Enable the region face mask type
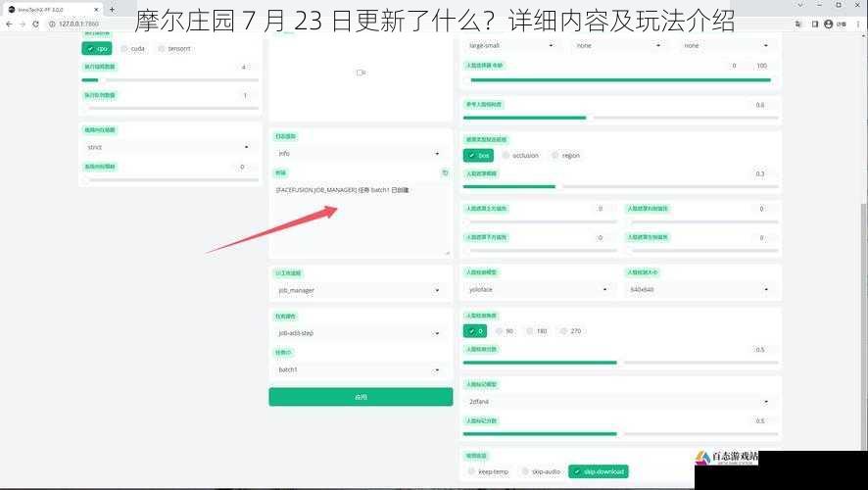Image resolution: width=868 pixels, height=490 pixels. click(565, 156)
